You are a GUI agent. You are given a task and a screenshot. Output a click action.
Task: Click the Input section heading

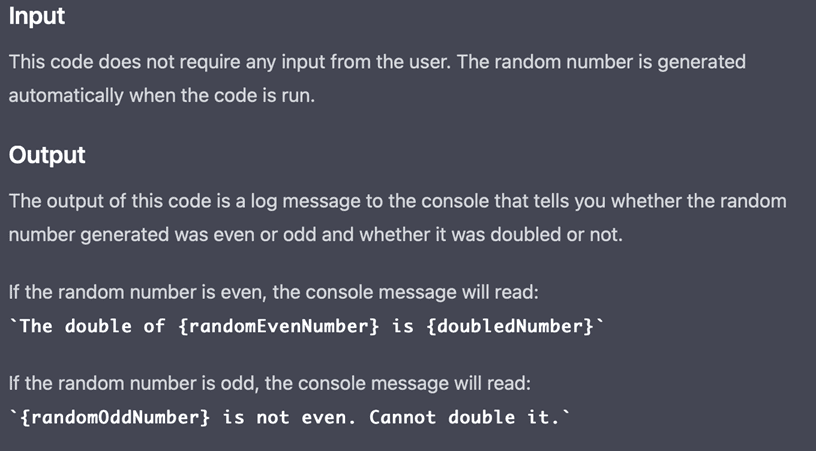click(x=36, y=16)
